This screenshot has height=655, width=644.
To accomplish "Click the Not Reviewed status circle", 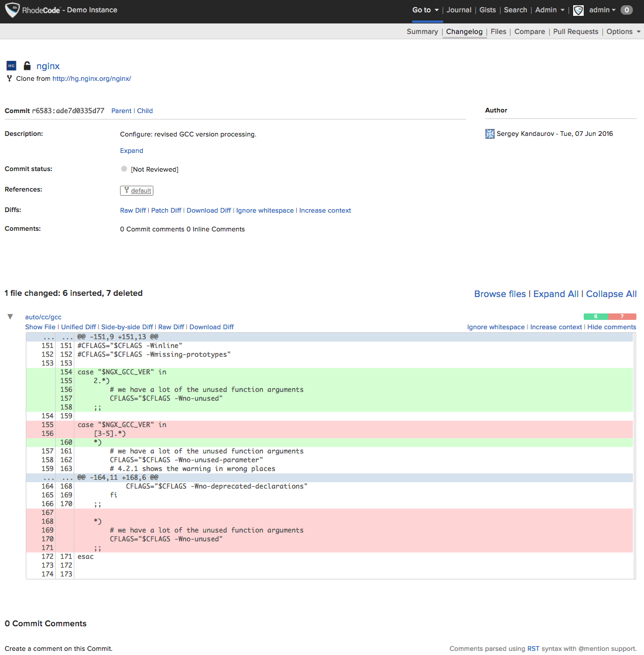I will 124,169.
